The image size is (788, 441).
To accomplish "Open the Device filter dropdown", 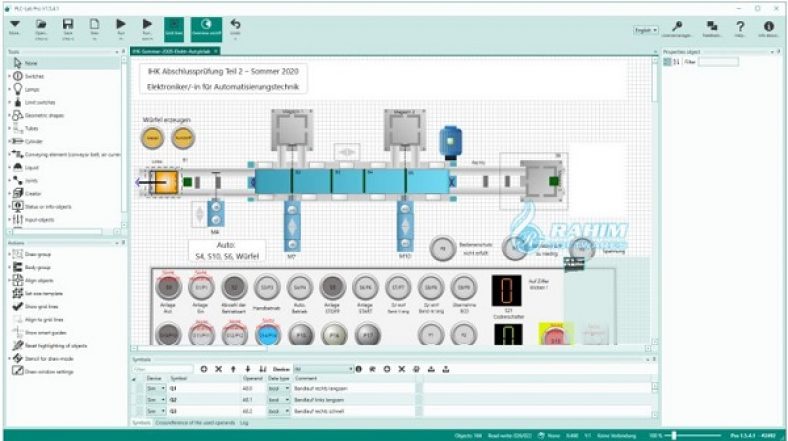I will click(x=323, y=369).
